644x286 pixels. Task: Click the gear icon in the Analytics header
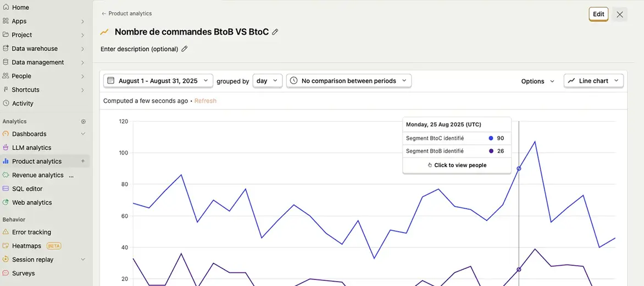(x=84, y=122)
